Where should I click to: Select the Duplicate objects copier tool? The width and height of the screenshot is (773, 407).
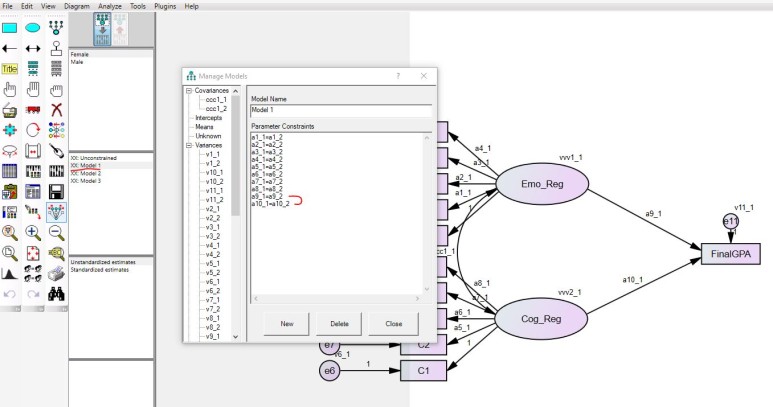point(9,110)
